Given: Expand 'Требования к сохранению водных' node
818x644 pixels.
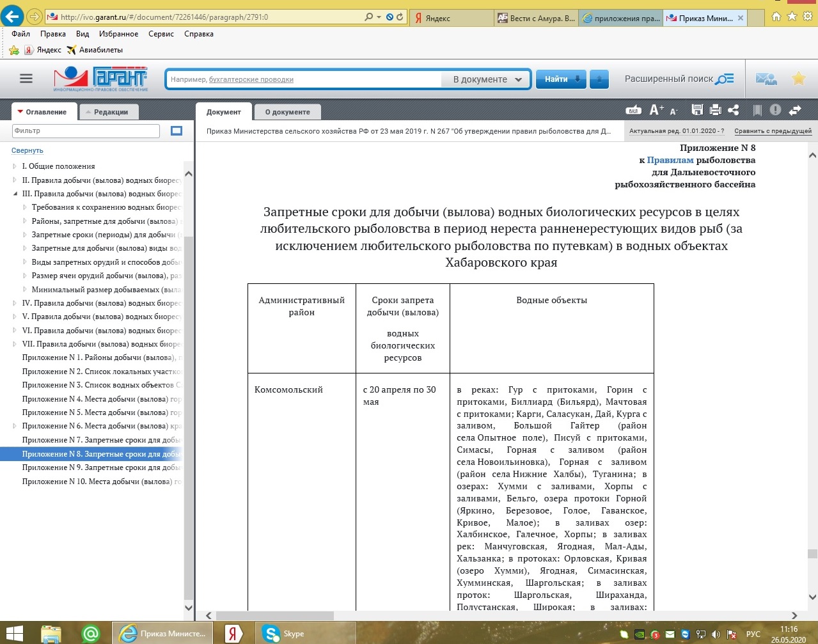Looking at the screenshot, I should click(25, 207).
